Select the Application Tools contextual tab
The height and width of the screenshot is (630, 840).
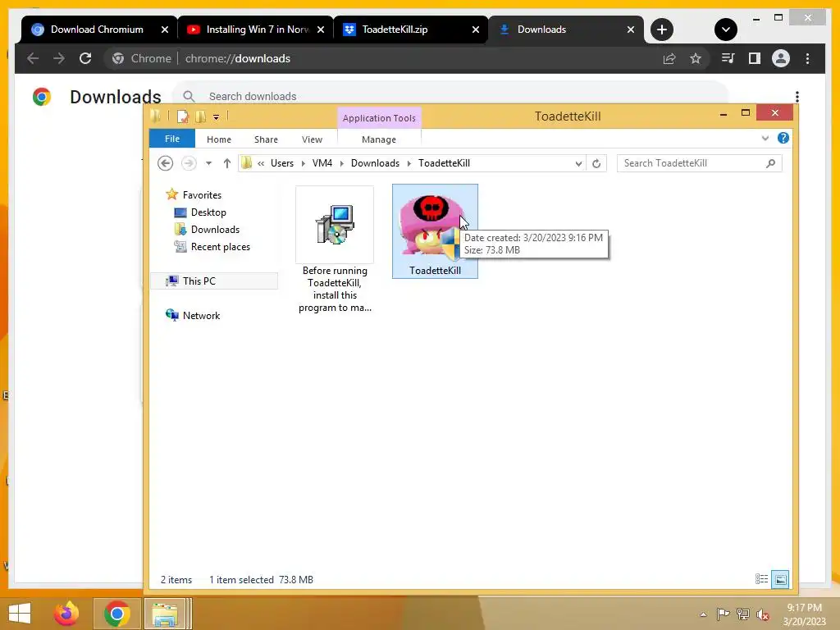click(379, 118)
